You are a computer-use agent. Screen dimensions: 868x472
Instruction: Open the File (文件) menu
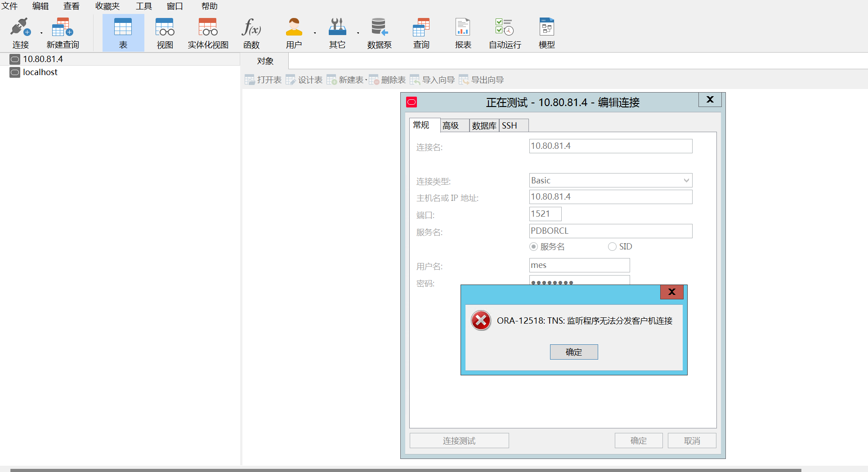tap(9, 6)
